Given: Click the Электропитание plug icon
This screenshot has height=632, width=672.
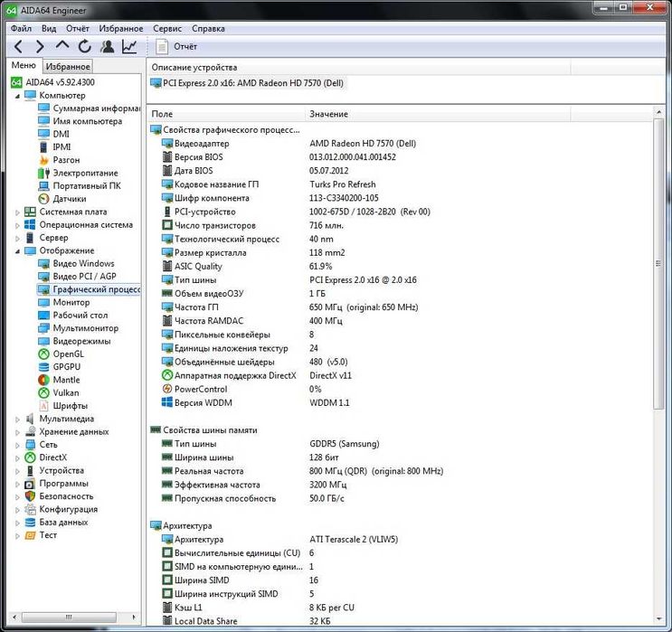Looking at the screenshot, I should (43, 173).
